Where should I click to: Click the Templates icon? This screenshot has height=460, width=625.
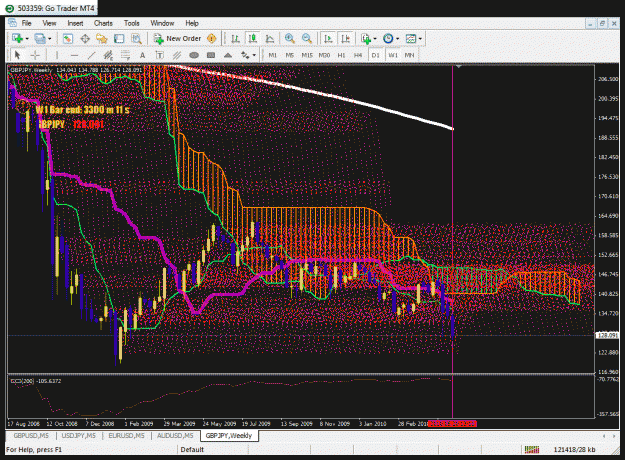tap(411, 39)
